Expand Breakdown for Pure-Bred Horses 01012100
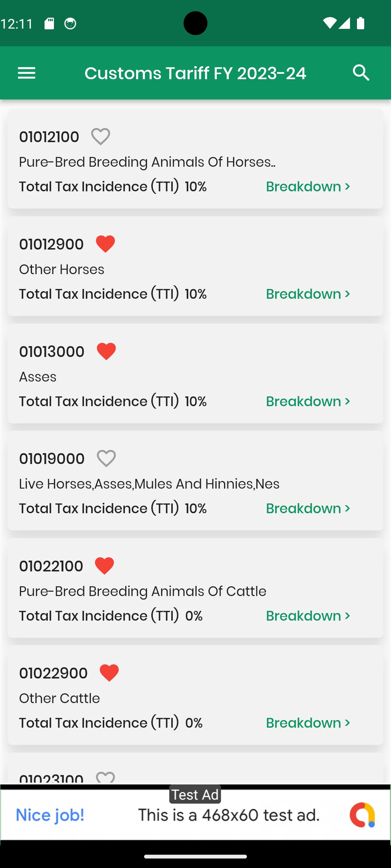This screenshot has height=868, width=391. (x=308, y=187)
